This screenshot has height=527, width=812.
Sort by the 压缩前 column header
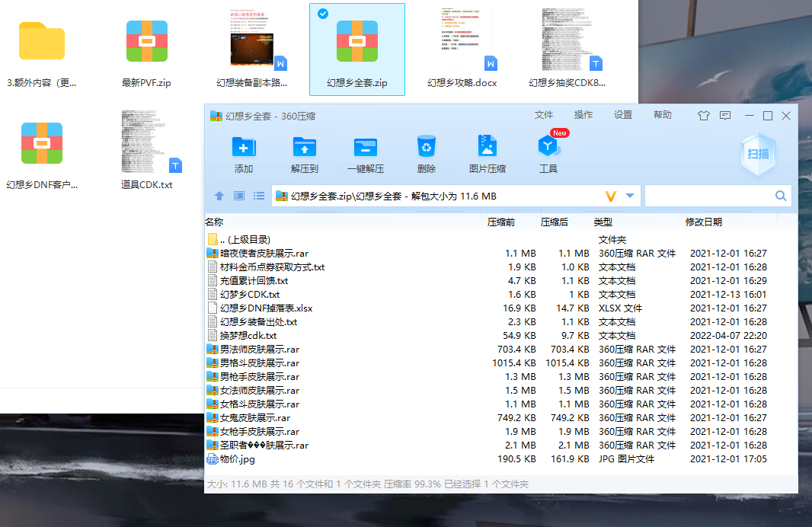(501, 222)
